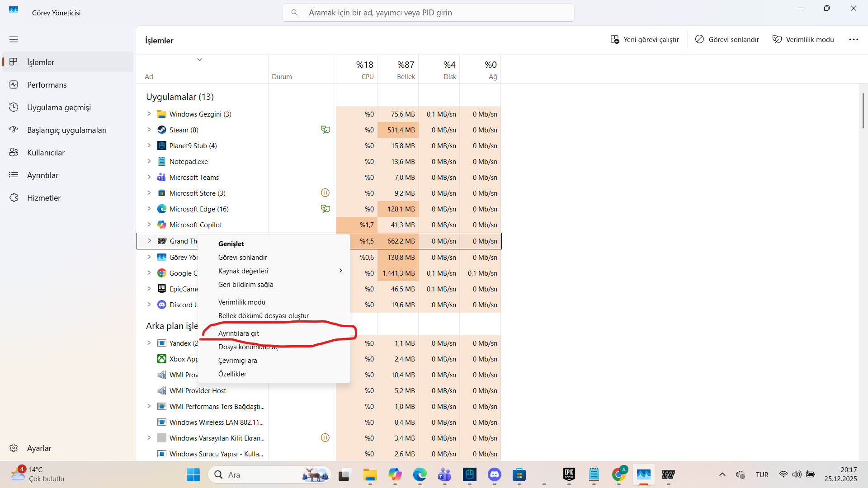Viewport: 868px width, 488px height.
Task: Open Epic Games Launcher from taskbar
Action: 569,475
